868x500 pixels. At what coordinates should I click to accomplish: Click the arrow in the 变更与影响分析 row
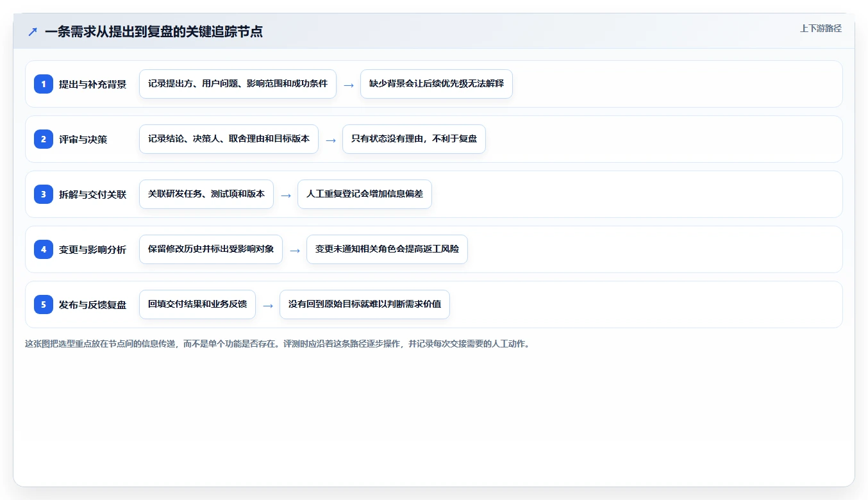click(295, 250)
